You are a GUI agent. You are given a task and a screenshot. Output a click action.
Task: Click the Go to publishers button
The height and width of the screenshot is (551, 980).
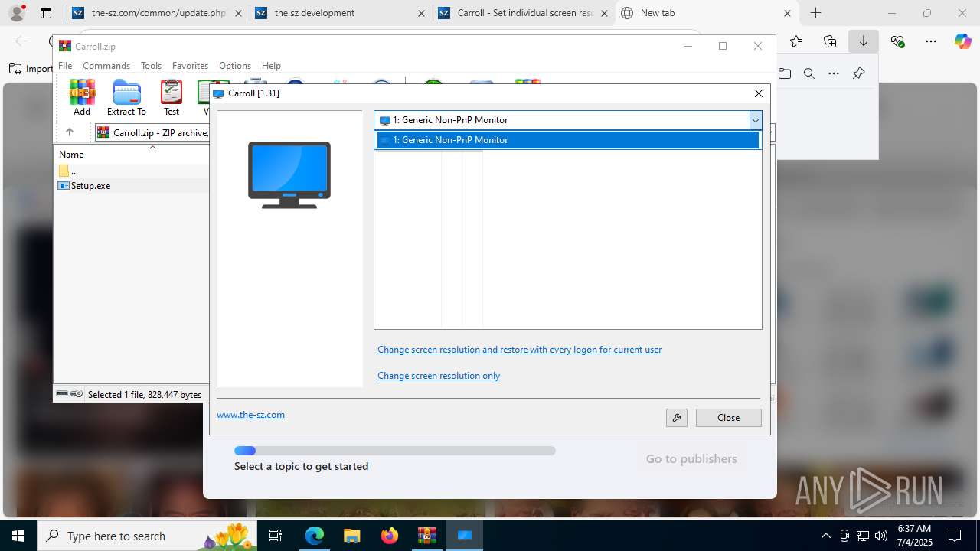691,459
